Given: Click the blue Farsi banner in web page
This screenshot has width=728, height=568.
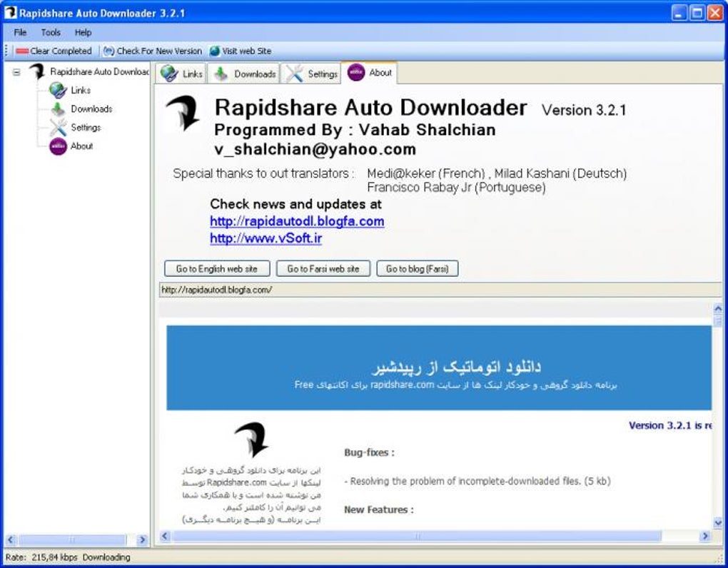Looking at the screenshot, I should pyautogui.click(x=439, y=367).
